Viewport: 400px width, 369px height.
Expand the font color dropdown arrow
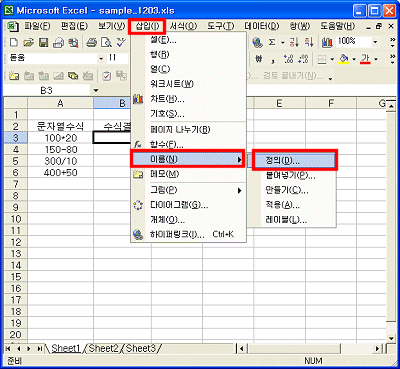[x=376, y=59]
